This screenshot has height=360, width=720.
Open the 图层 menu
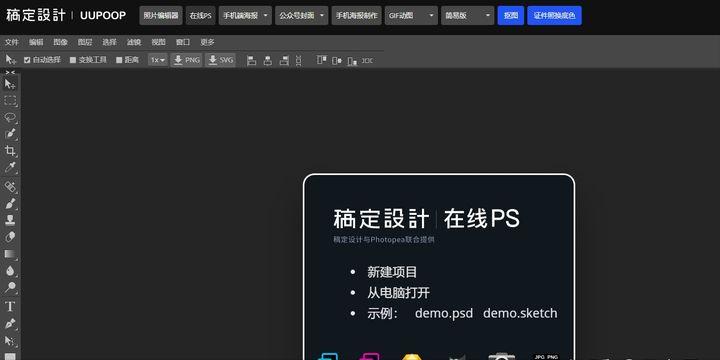(84, 42)
